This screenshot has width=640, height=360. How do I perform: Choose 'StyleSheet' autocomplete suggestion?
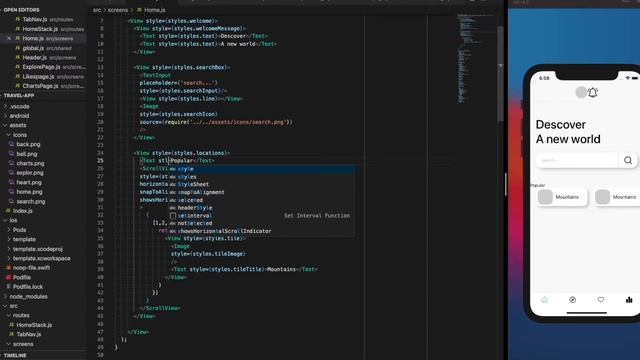click(261, 184)
